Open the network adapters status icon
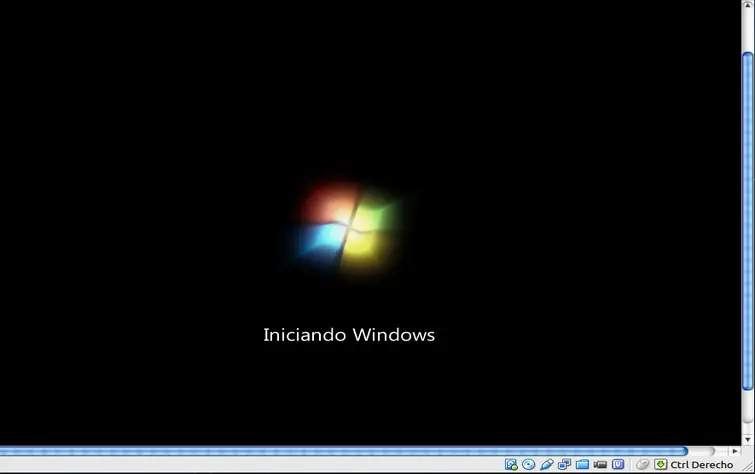The height and width of the screenshot is (474, 755). pyautogui.click(x=564, y=464)
